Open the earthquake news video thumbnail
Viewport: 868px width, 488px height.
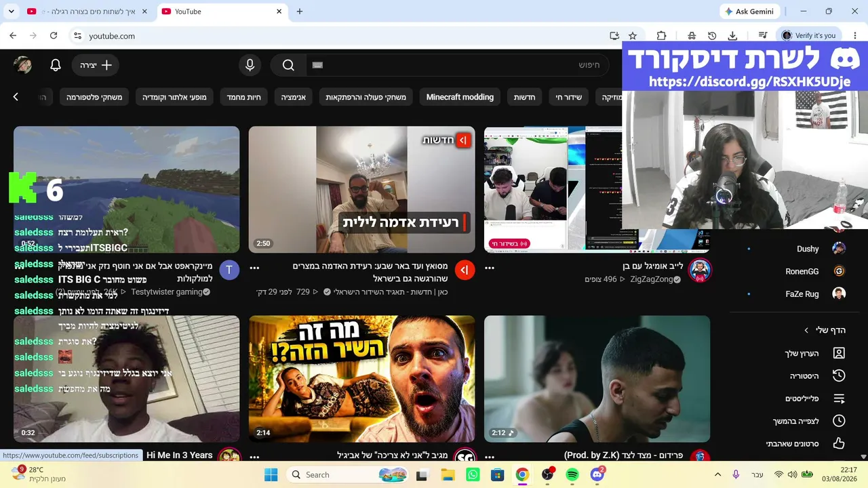362,190
